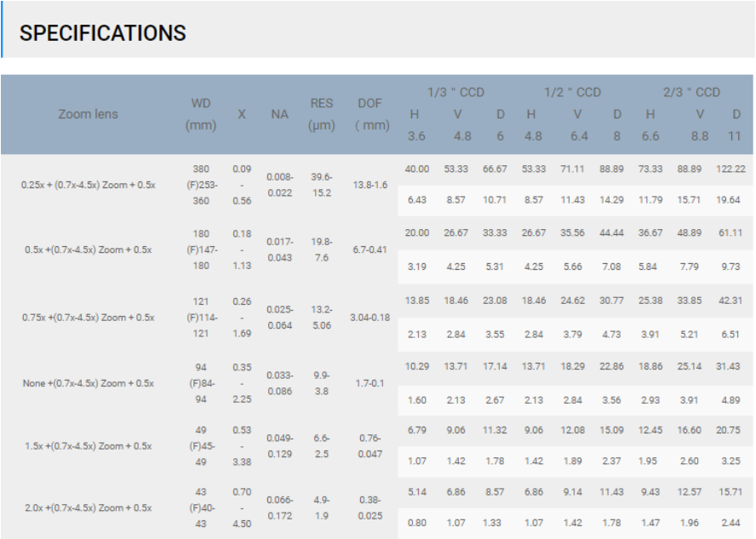Click the 40.00 value cell
Screen dimensions: 756x539
coord(417,169)
